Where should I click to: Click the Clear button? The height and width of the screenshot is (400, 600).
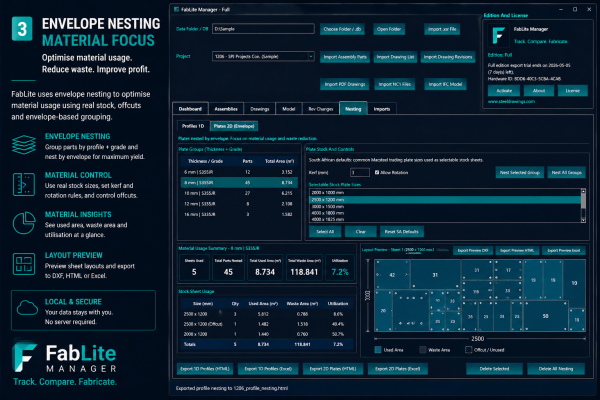click(360, 232)
